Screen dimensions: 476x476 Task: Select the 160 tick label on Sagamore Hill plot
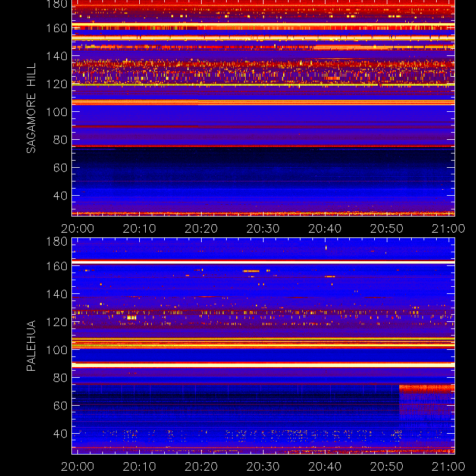click(57, 28)
